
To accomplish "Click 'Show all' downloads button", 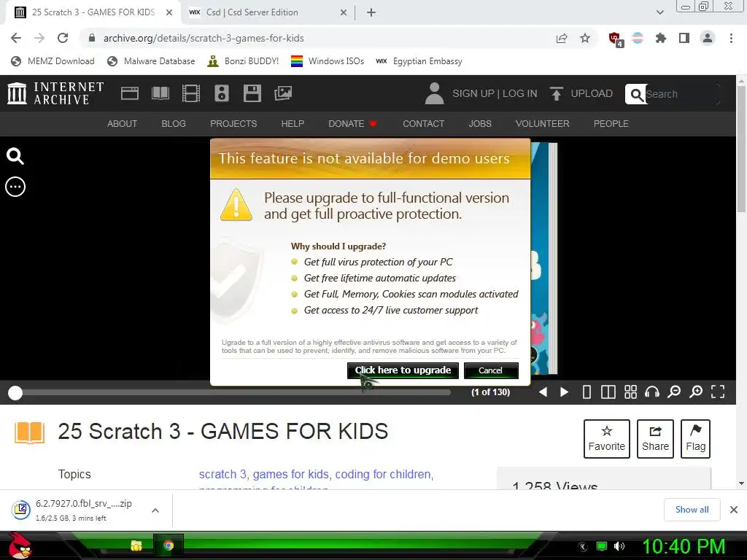I will tap(692, 510).
